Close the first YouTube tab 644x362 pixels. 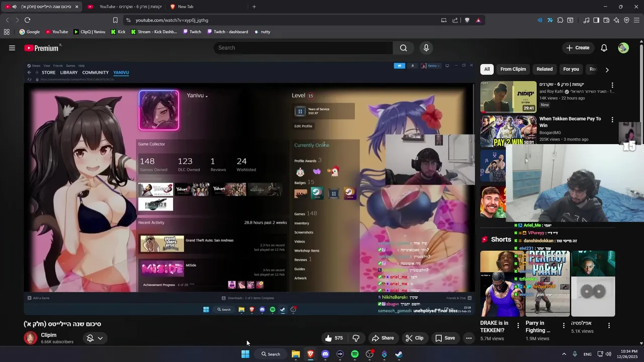pos(76,7)
